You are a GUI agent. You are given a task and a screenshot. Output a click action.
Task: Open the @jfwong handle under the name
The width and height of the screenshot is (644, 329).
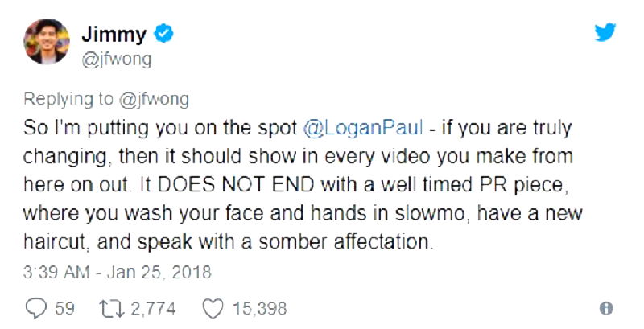118,59
